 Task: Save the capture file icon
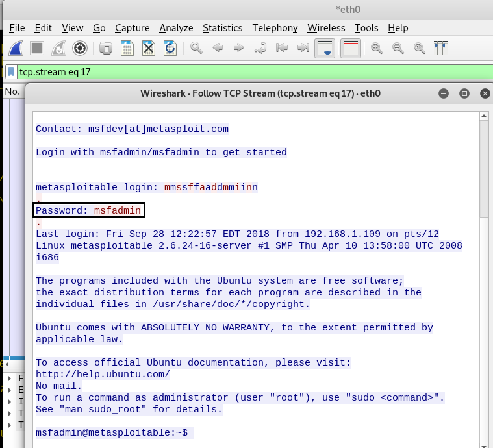127,49
